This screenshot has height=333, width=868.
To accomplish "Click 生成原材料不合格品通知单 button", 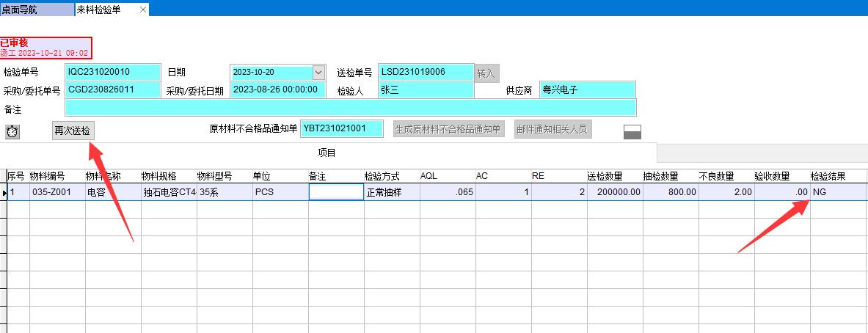I will coord(448,129).
